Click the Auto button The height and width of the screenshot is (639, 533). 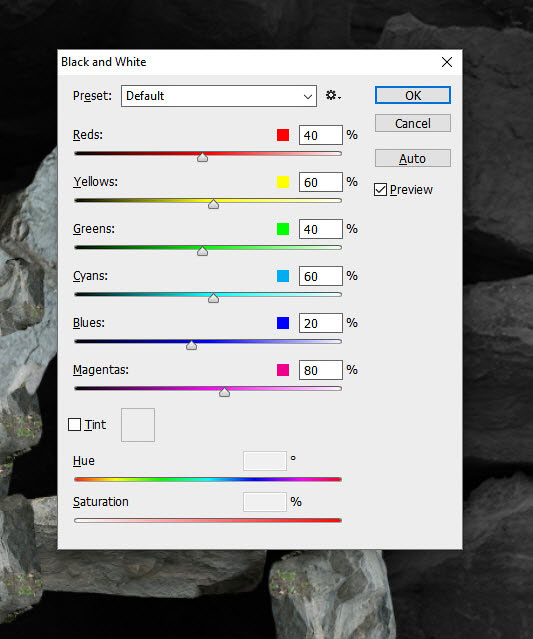click(413, 158)
